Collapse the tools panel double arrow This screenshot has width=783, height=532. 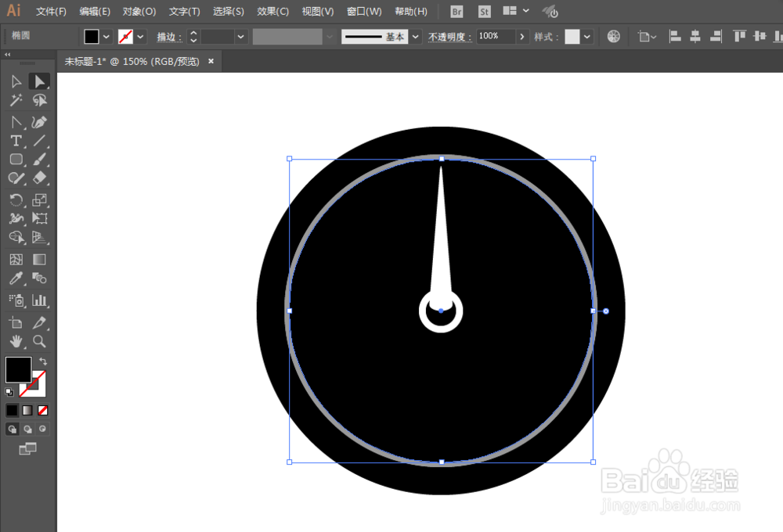(8, 54)
